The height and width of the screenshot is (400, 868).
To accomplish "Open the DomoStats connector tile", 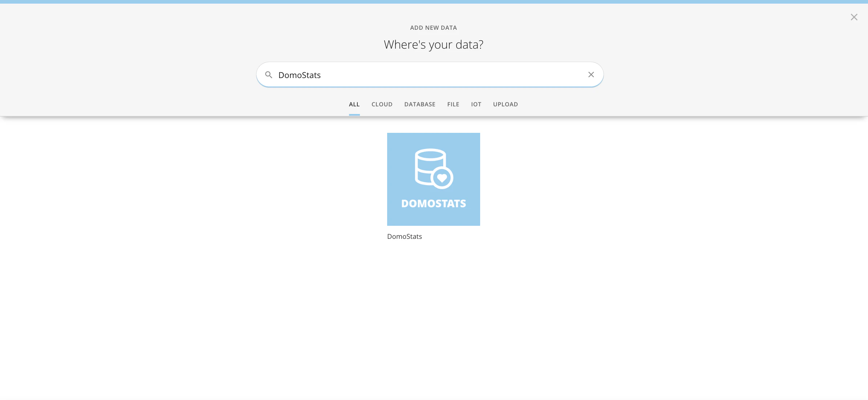I will click(x=433, y=179).
